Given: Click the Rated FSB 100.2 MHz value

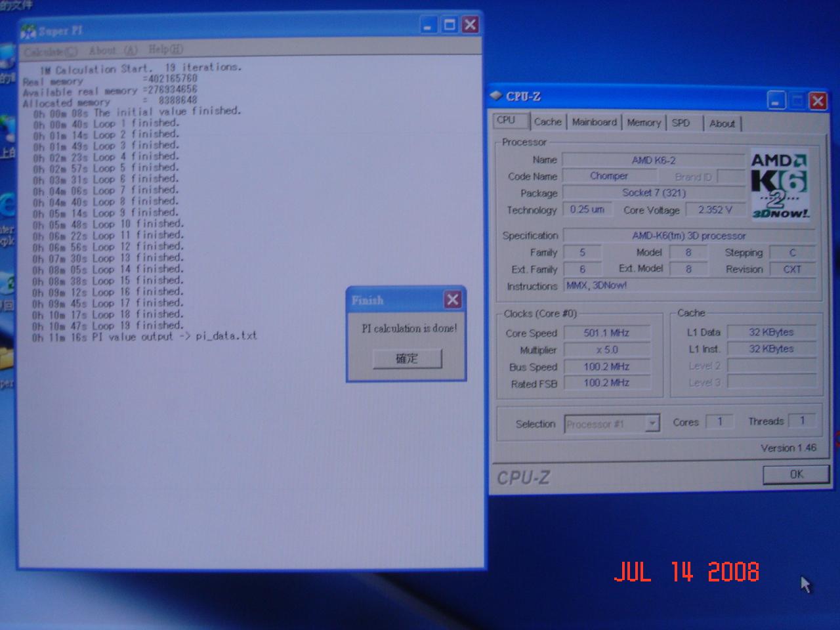Looking at the screenshot, I should 606,383.
